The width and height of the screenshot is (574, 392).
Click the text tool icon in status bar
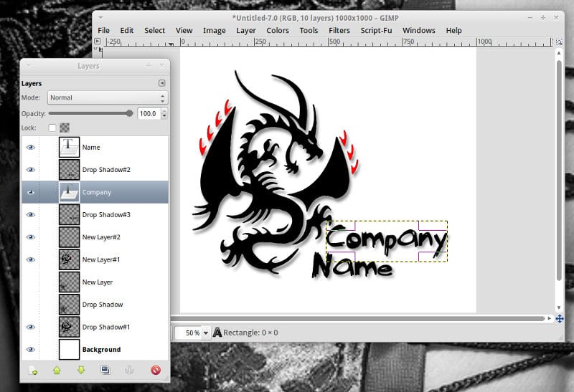(217, 333)
